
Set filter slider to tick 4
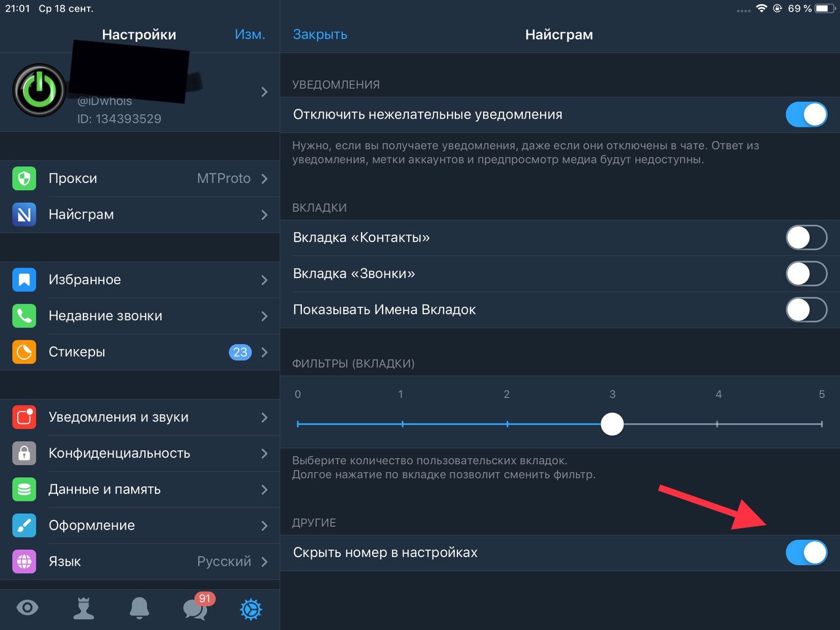pyautogui.click(x=717, y=424)
